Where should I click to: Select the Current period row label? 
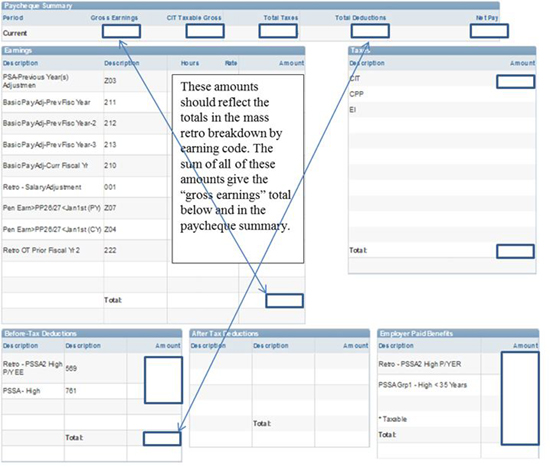coord(15,33)
